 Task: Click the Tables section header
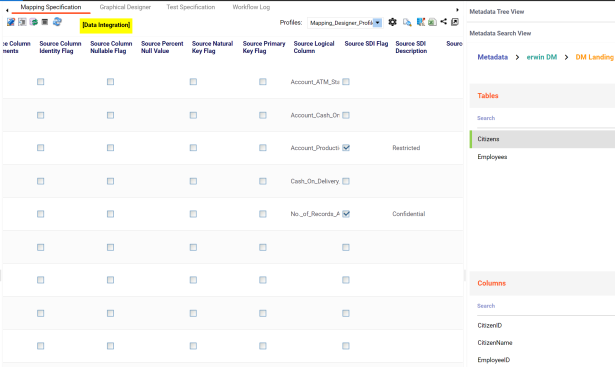[542, 96]
